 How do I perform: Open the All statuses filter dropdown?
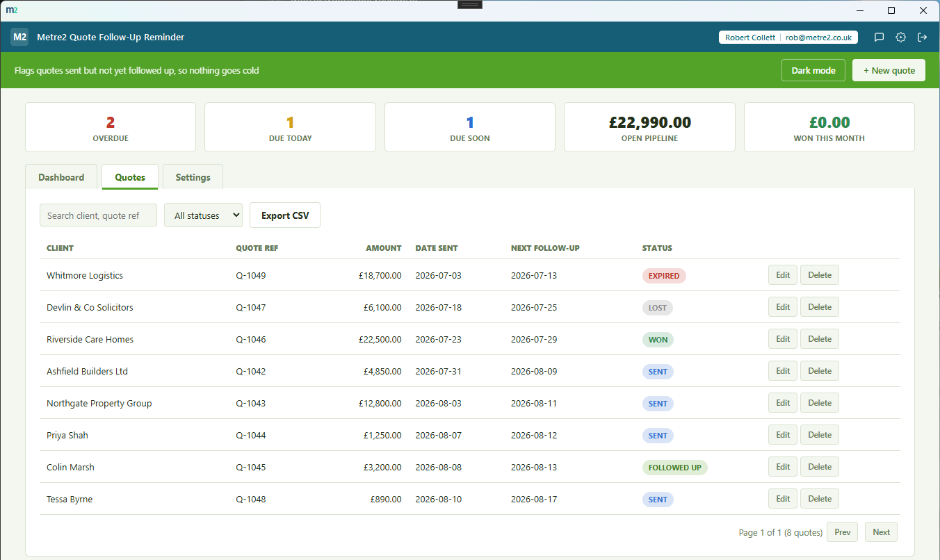tap(203, 215)
